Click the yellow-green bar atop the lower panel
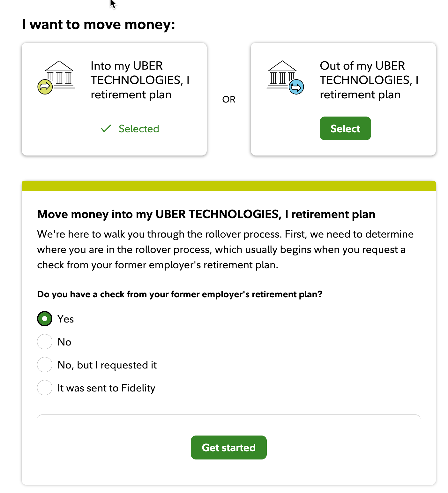 228,185
